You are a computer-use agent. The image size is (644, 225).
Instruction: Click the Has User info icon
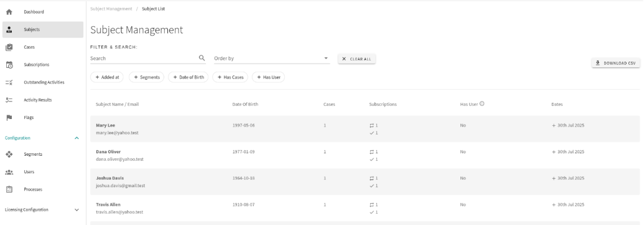coord(482,103)
